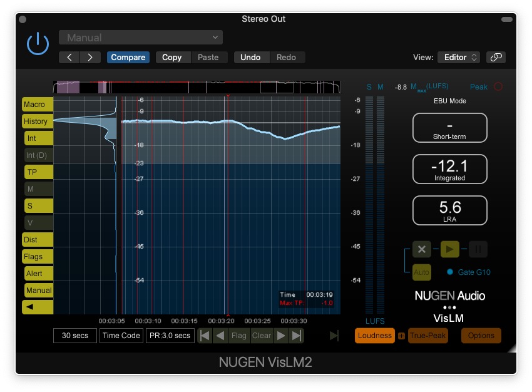The height and width of the screenshot is (392, 532).
Task: Enable the Auto mode button
Action: tap(421, 272)
